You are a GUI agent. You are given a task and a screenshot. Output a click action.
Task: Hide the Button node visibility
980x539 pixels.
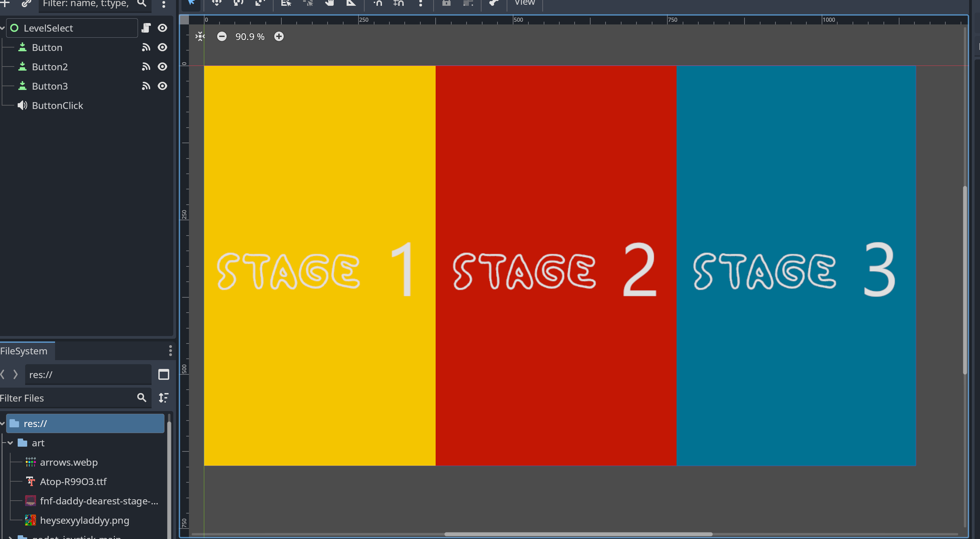162,48
